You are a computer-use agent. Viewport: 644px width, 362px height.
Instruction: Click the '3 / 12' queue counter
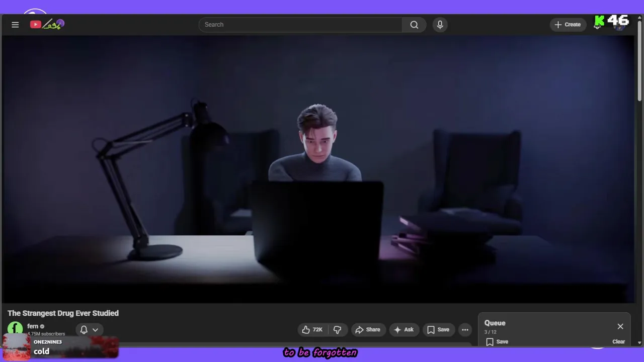(x=490, y=332)
